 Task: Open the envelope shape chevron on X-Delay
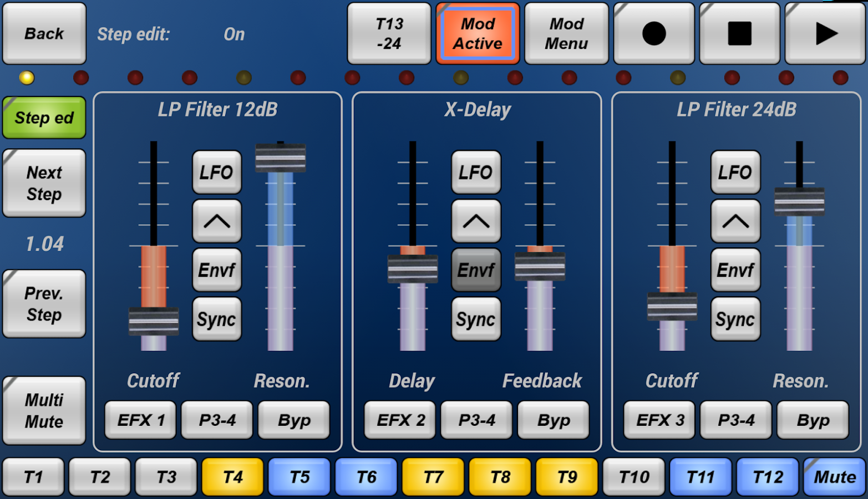click(476, 221)
